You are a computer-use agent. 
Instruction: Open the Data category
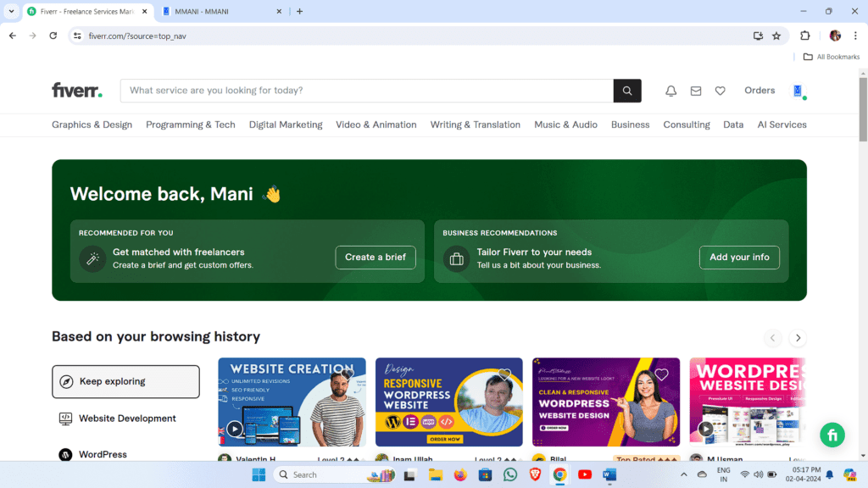coord(733,125)
